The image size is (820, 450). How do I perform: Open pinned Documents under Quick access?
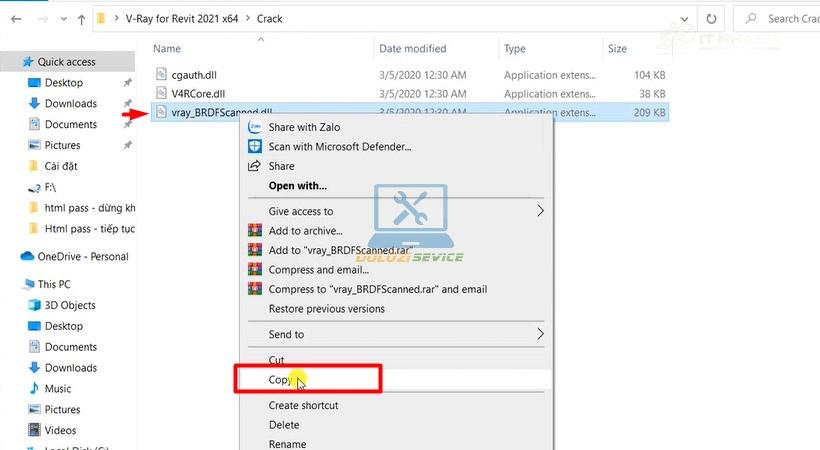tap(71, 125)
